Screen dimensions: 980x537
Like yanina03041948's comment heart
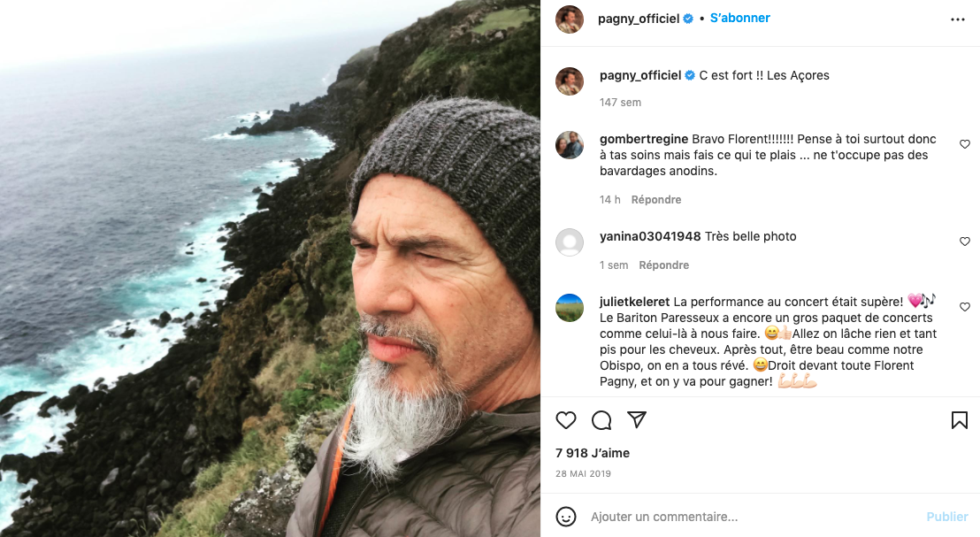coord(965,241)
